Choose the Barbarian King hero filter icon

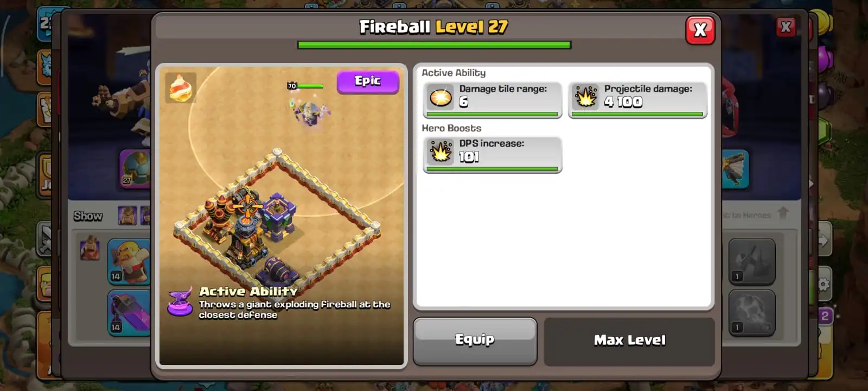pyautogui.click(x=127, y=216)
